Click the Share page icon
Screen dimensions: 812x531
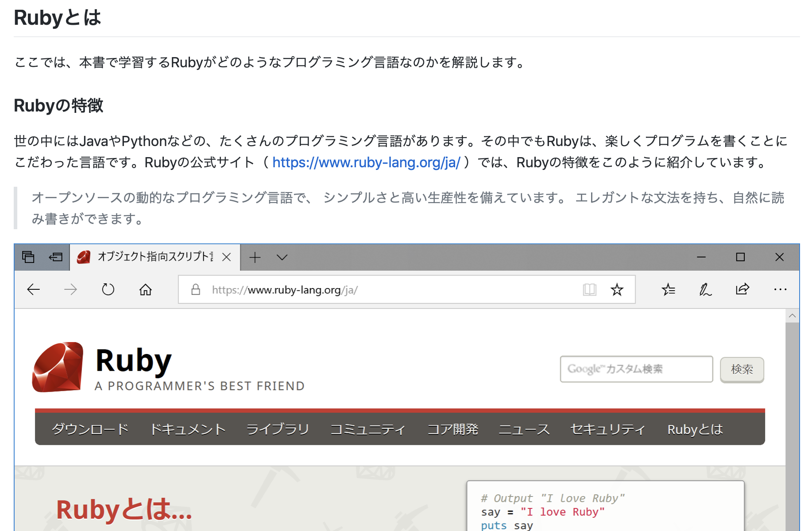coord(742,289)
